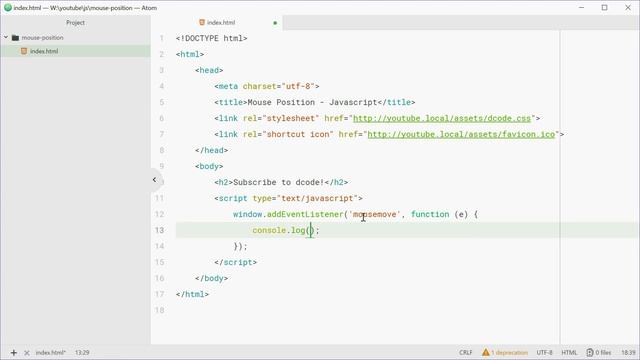Open go-to-line via 13:29 cursor position
Image resolution: width=640 pixels, height=360 pixels.
coord(82,352)
